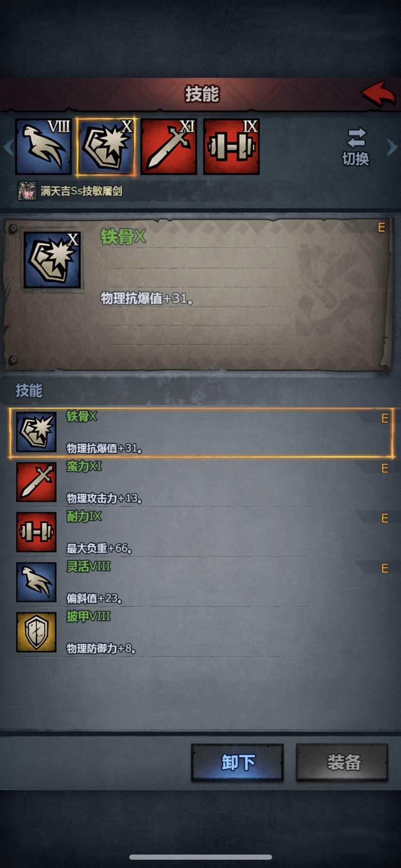Viewport: 401px width, 868px height.
Task: Select the 灵活VIII equipped skill slot icon
Action: [x=44, y=146]
